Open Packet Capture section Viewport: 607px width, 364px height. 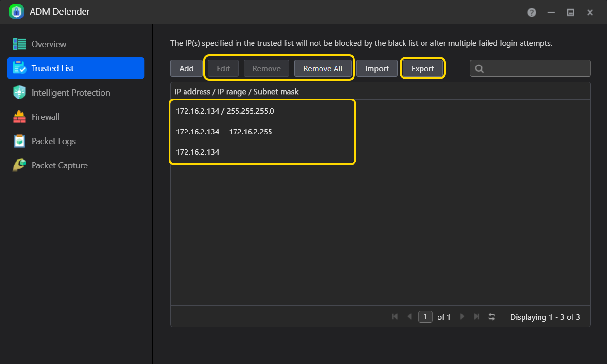[x=76, y=165]
